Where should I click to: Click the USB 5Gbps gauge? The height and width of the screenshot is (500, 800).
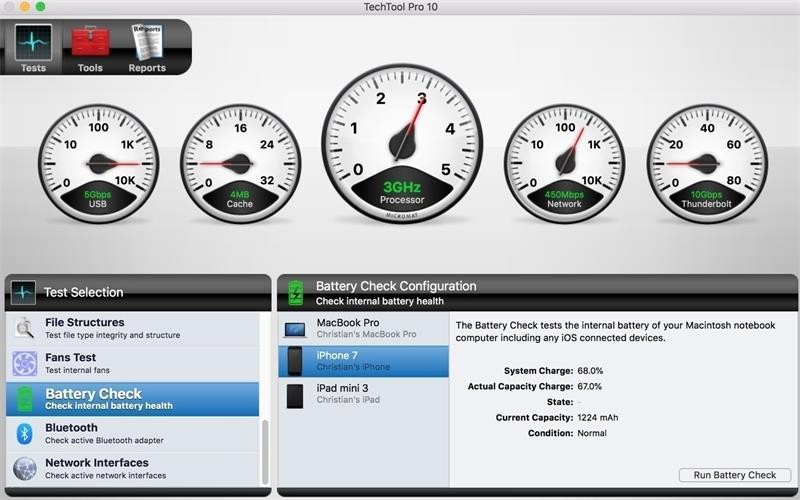pos(98,164)
